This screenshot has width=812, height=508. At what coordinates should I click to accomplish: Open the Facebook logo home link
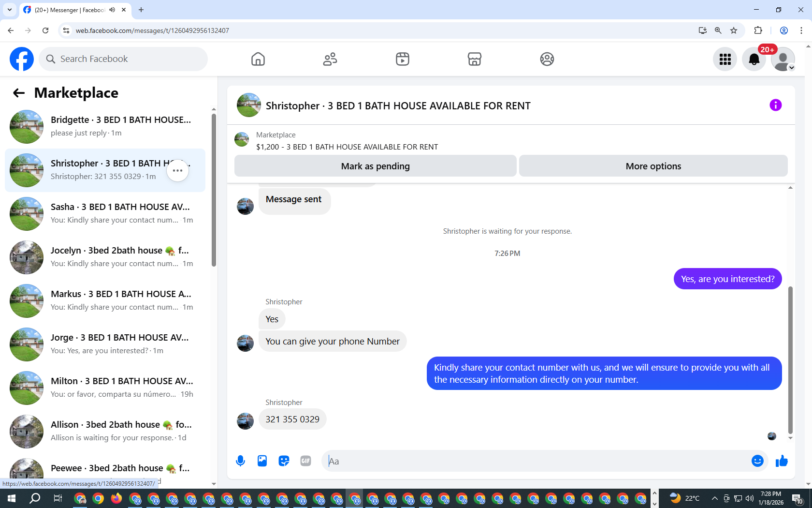[22, 59]
